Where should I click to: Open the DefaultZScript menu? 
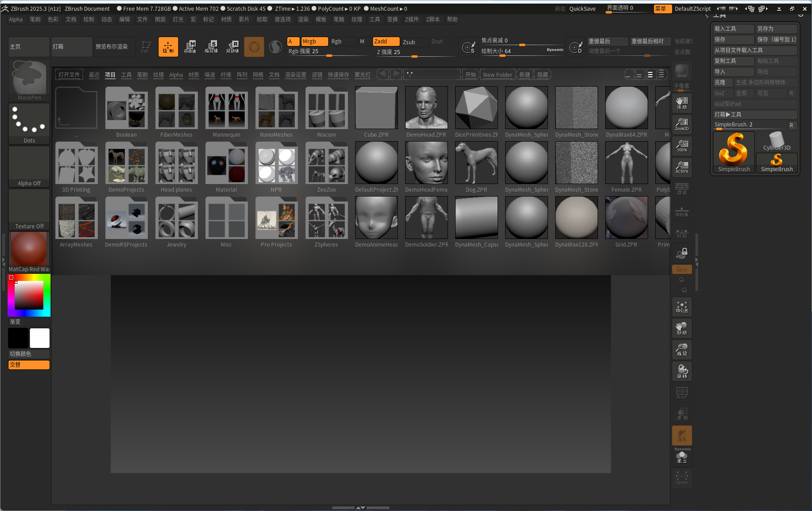[x=692, y=8]
